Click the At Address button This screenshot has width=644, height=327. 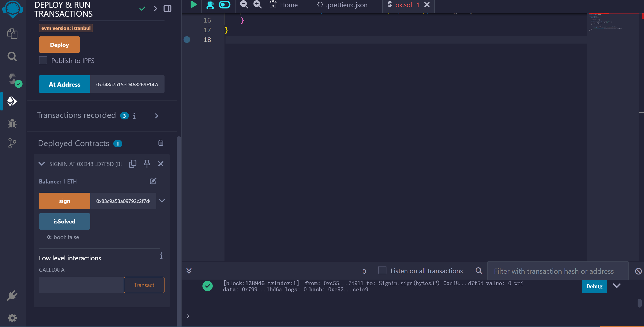[65, 84]
